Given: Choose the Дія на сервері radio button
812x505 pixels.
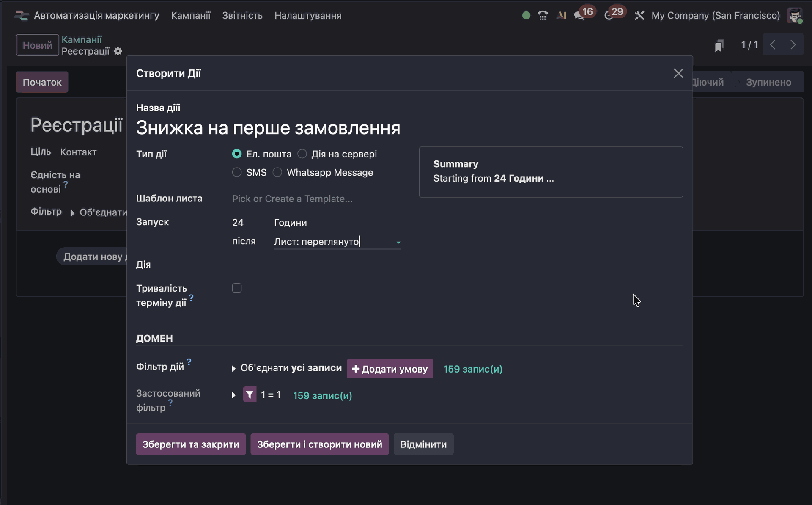Looking at the screenshot, I should click(302, 154).
